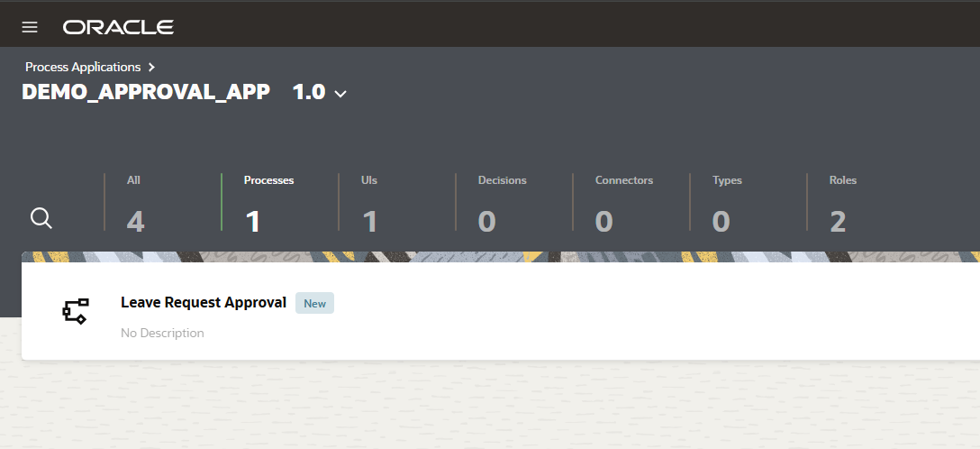Click the No Description text
Screen dimensions: 980x449
(162, 333)
